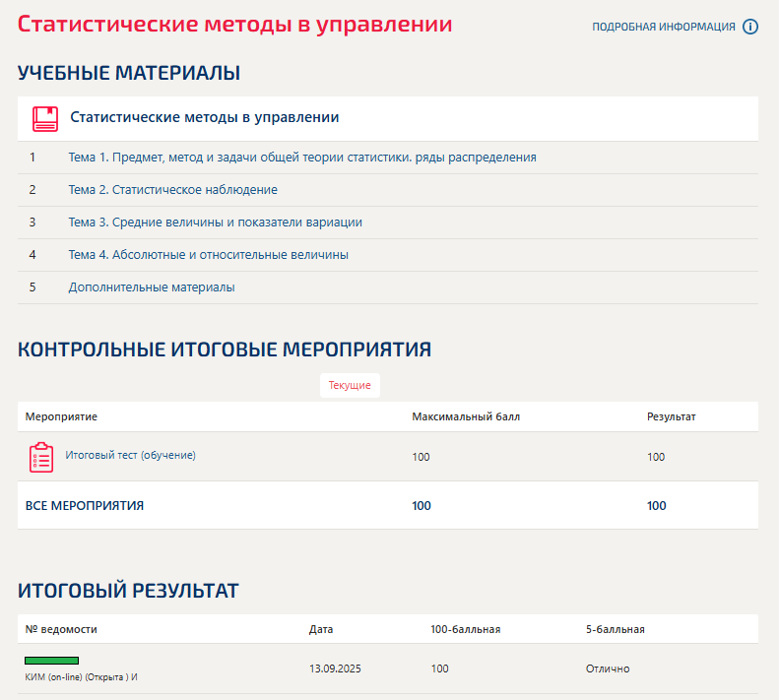This screenshot has height=700, width=779.
Task: Click the ИТОГОВЫЙ РЕЗУЛЬТАТ heading
Action: [128, 591]
